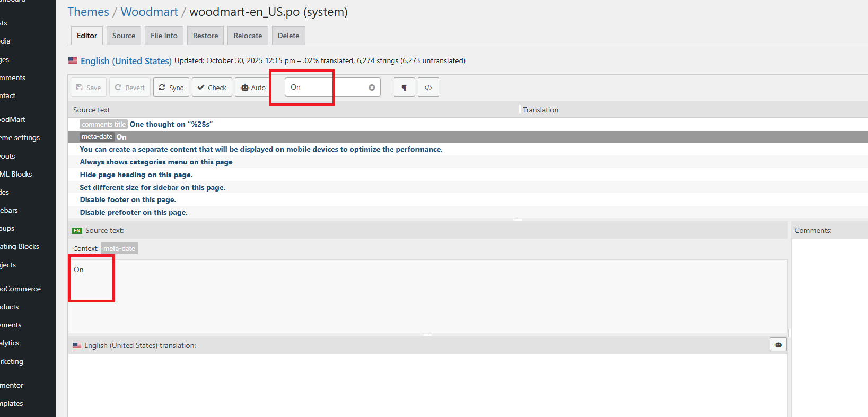Open WooCommerce in the admin sidebar
This screenshot has width=868, height=417.
point(21,289)
